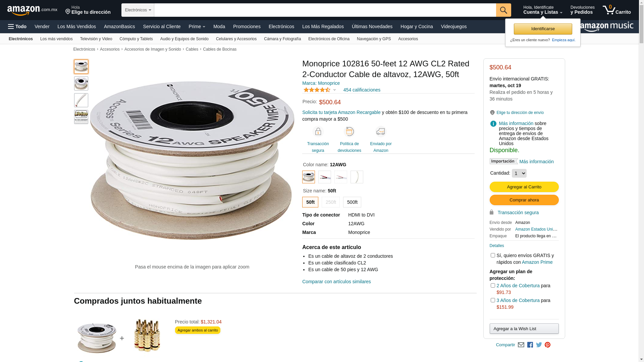
Task: Share the product by email icon
Action: point(521,345)
